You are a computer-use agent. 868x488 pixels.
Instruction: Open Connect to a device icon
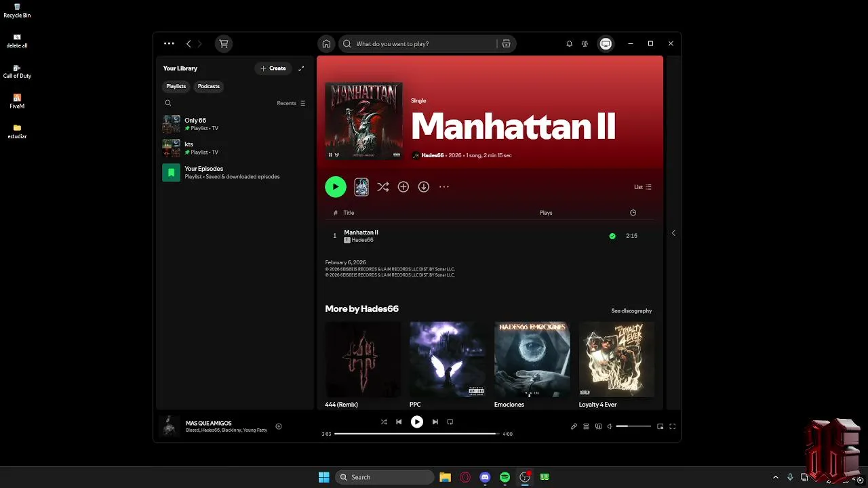click(598, 426)
